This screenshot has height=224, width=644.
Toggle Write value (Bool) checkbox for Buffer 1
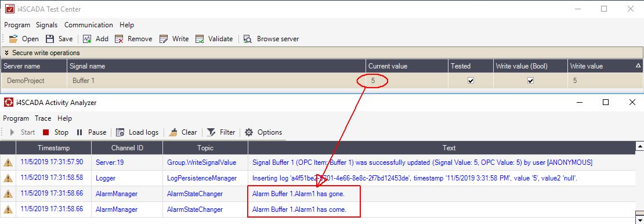click(530, 81)
